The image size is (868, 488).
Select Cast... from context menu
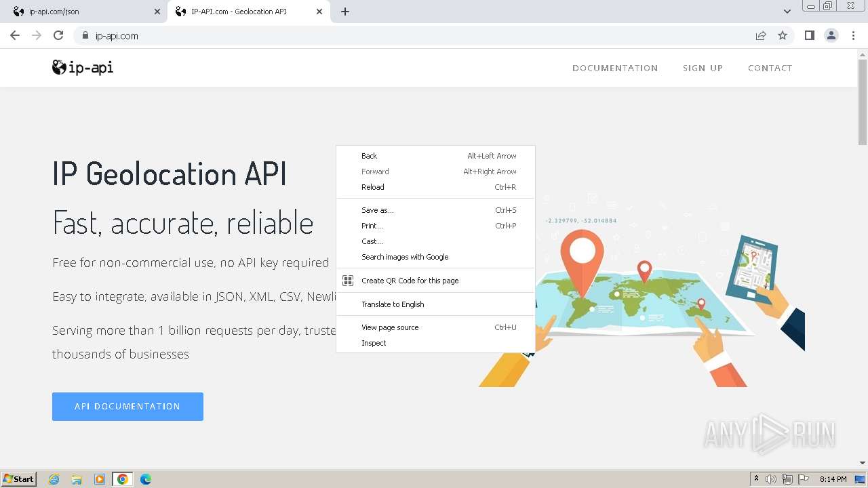[x=435, y=241]
